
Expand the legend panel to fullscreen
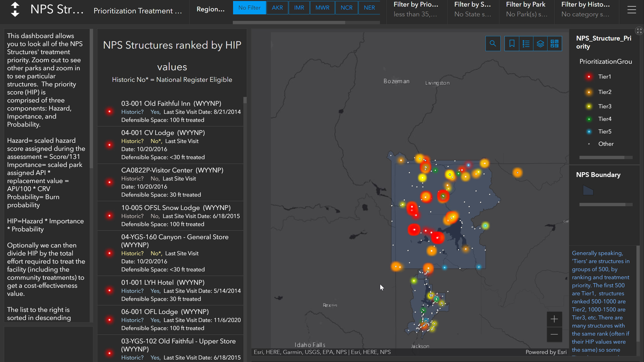pyautogui.click(x=639, y=31)
